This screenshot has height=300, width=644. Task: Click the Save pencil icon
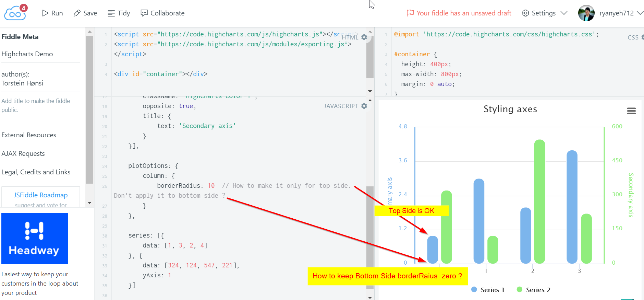pos(77,13)
